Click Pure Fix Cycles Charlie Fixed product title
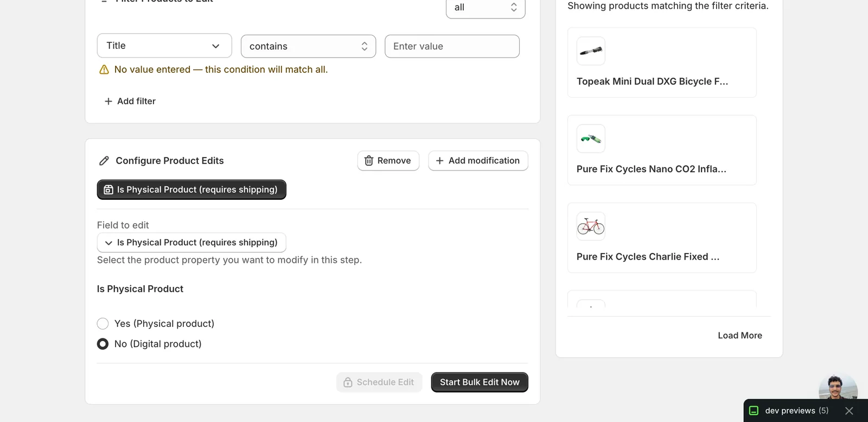Viewport: 868px width, 422px height. point(648,256)
